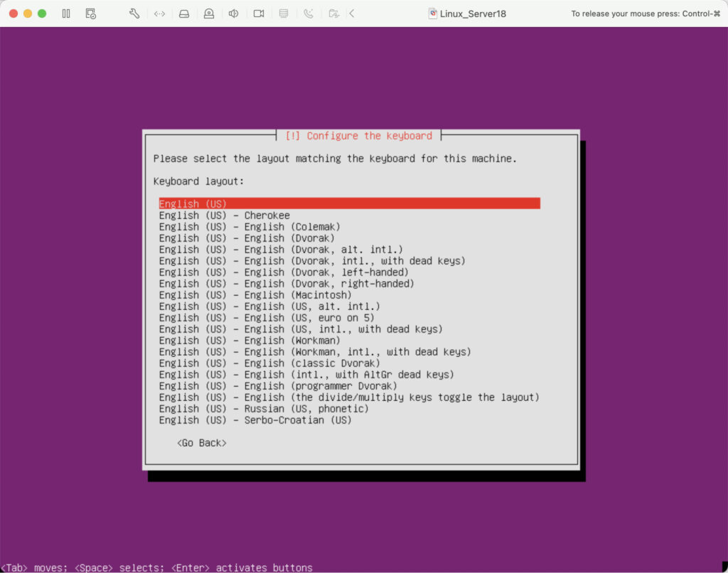The image size is (728, 573).
Task: Click the dimmed printer-style toolbar icon
Action: [x=284, y=14]
